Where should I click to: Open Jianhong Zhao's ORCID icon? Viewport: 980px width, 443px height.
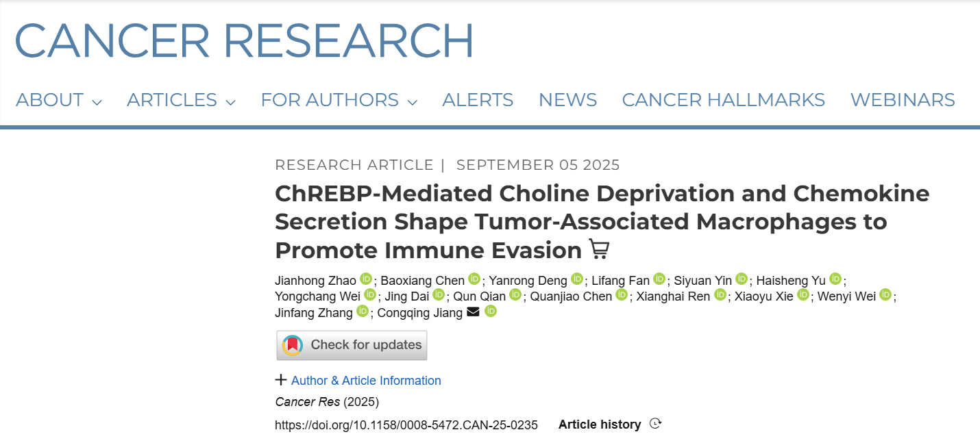(x=366, y=279)
